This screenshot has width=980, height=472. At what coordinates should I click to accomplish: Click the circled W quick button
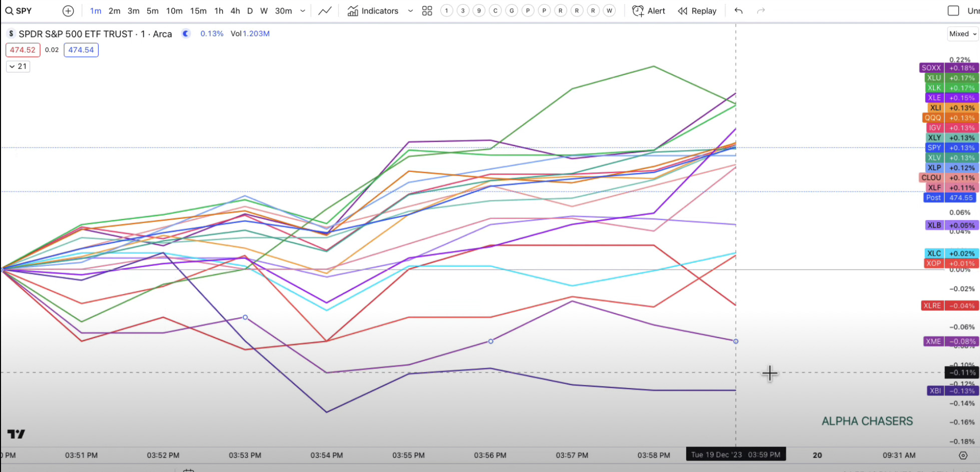coord(609,10)
